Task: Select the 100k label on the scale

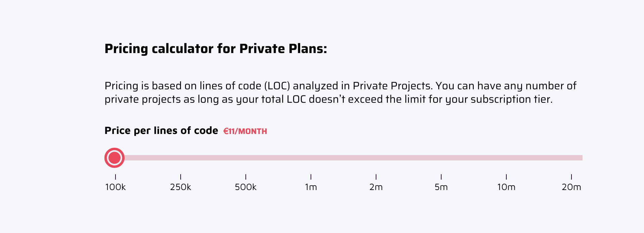Action: click(x=115, y=187)
